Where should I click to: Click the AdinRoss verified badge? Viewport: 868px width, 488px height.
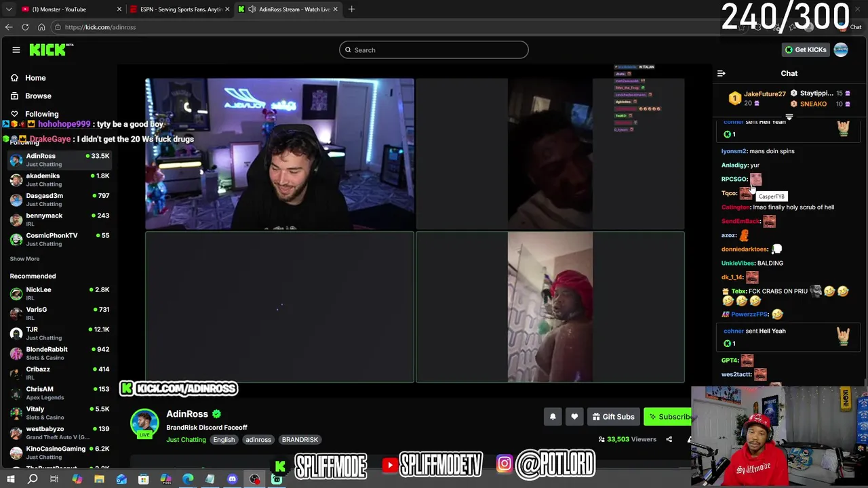coord(216,414)
